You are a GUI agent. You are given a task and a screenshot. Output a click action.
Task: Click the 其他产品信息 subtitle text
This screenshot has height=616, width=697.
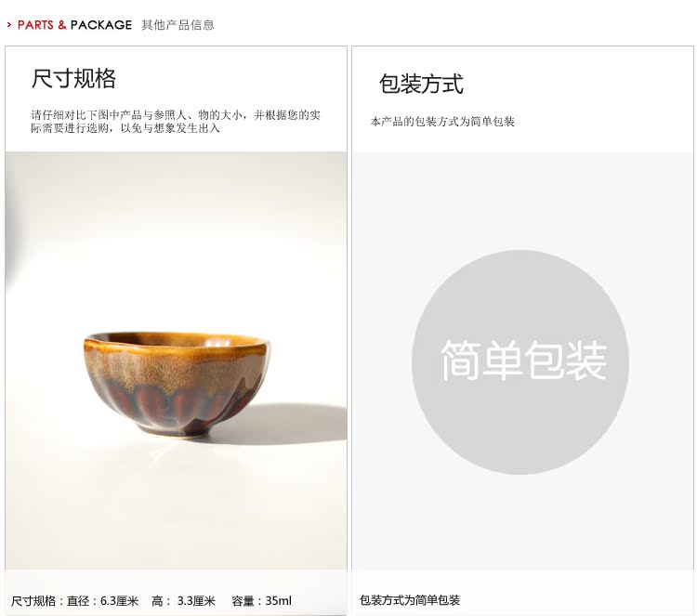[x=178, y=25]
